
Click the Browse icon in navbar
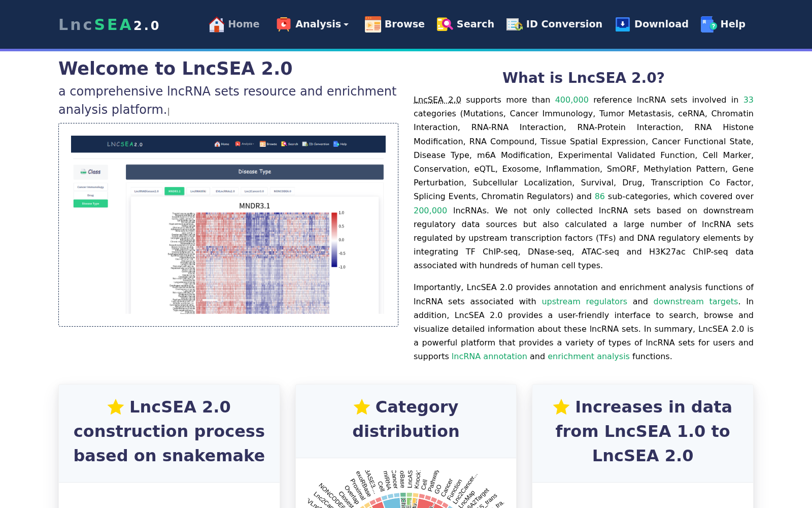pyautogui.click(x=373, y=24)
